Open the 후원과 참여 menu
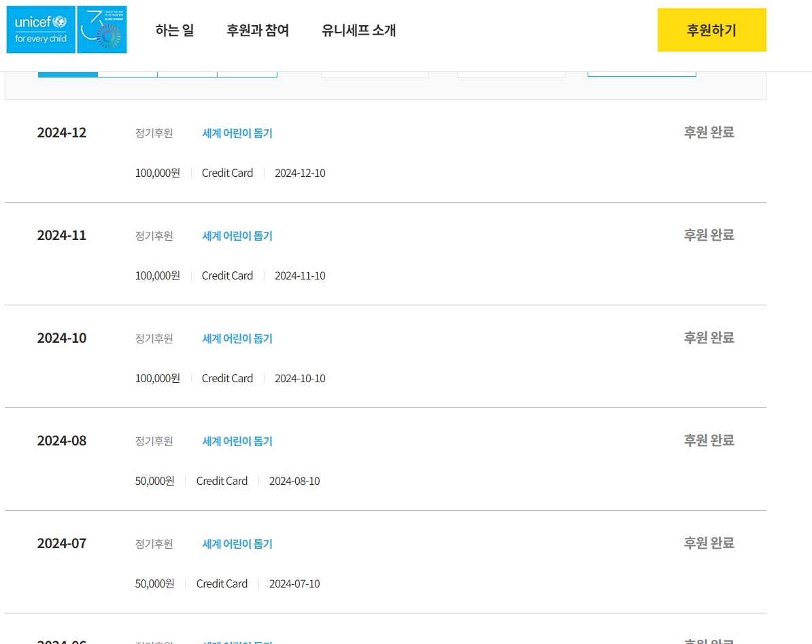The height and width of the screenshot is (644, 812). tap(258, 30)
